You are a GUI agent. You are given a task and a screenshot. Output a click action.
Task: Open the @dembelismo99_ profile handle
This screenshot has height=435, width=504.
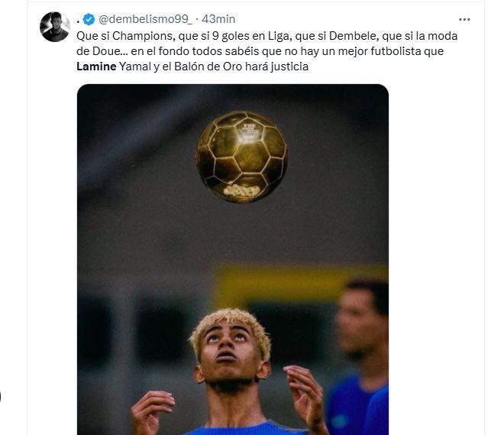(x=144, y=19)
